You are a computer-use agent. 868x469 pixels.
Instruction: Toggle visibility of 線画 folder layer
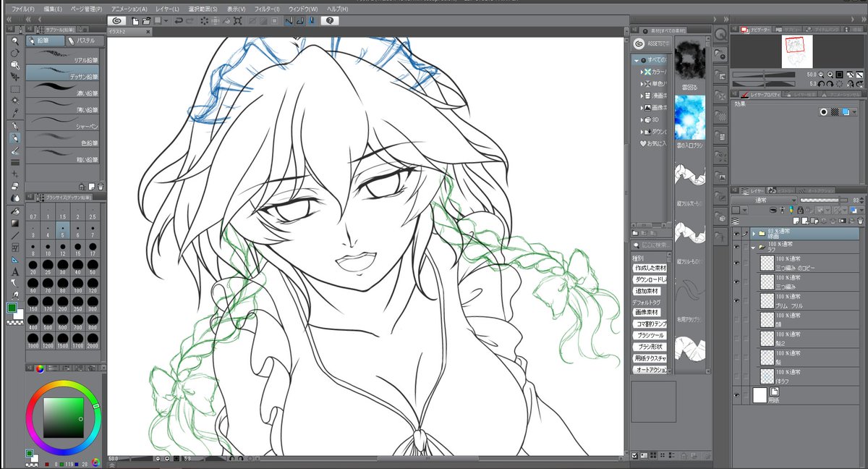pos(737,233)
